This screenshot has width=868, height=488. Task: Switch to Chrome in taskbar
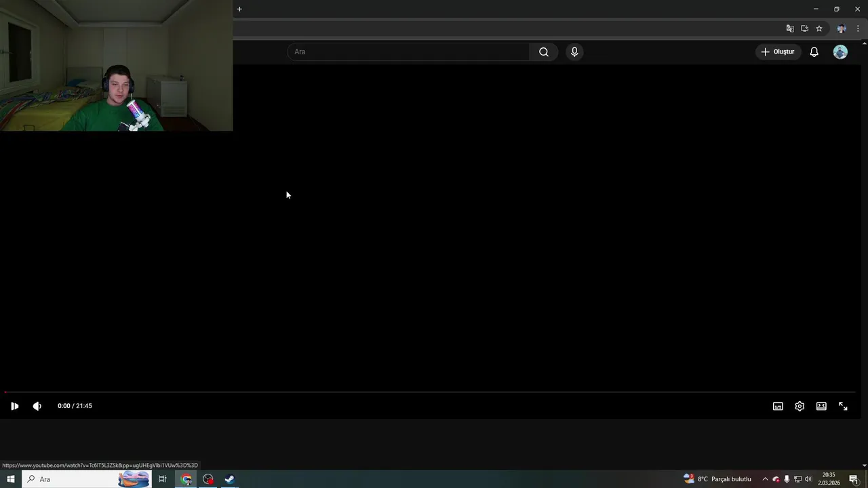pyautogui.click(x=186, y=479)
